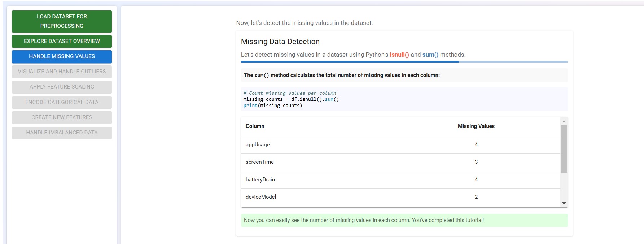The image size is (644, 244).
Task: Open the Apply Feature Scaling step
Action: (62, 87)
